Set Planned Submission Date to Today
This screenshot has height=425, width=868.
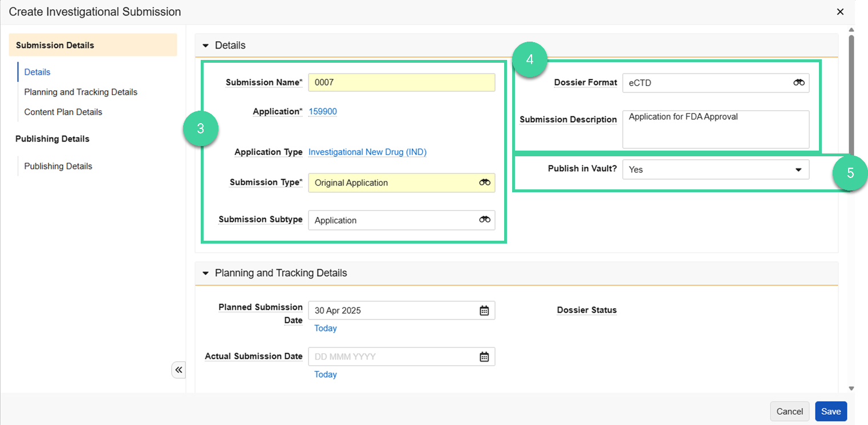326,328
